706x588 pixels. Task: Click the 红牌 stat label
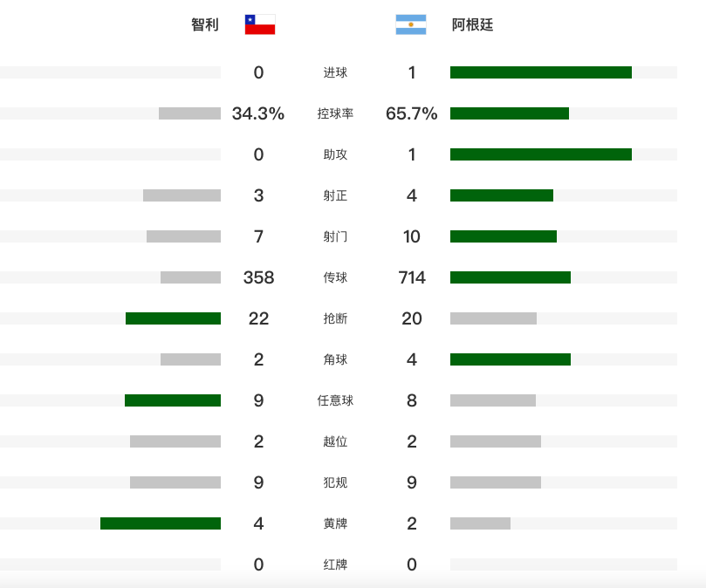(x=335, y=564)
